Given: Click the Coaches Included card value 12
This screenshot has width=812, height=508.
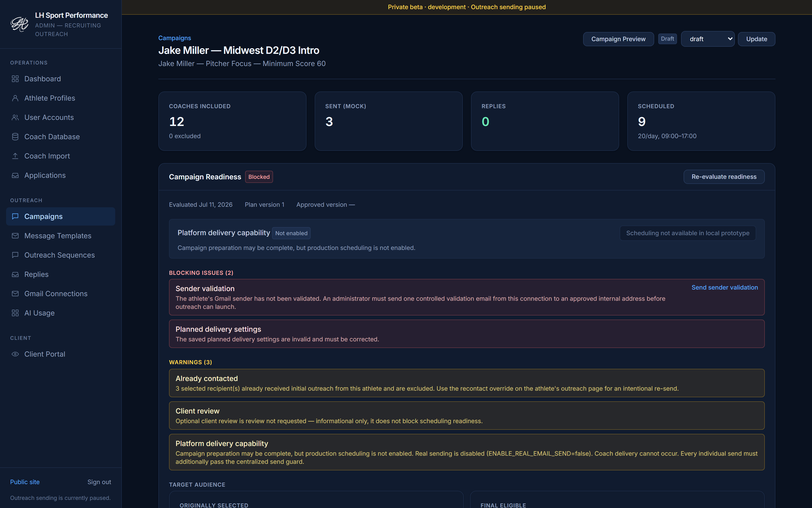Looking at the screenshot, I should [x=177, y=121].
